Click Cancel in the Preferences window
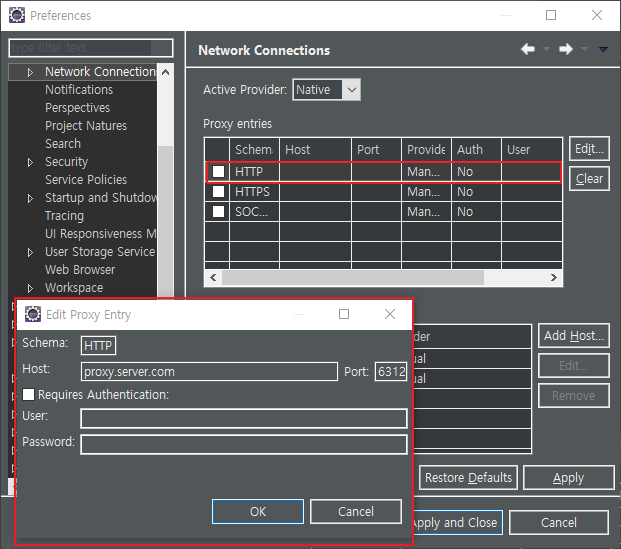 [558, 522]
